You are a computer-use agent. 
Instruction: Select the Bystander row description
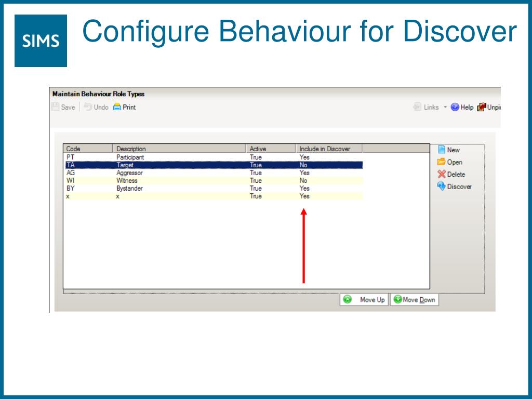coord(129,188)
